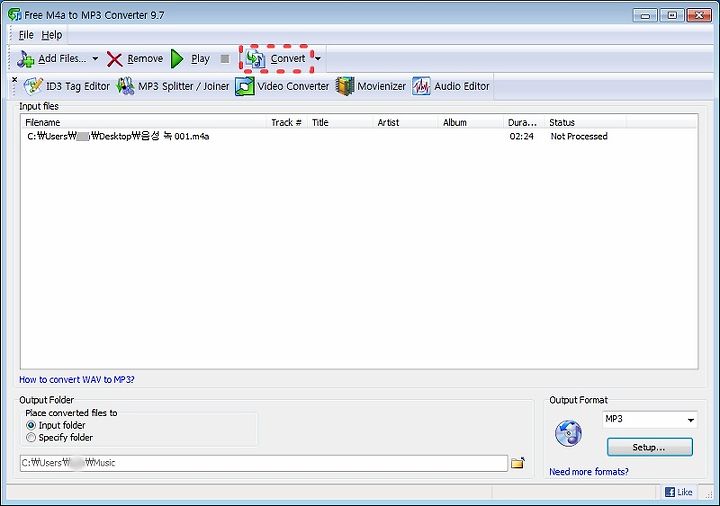Click the 02:24 duration cell
This screenshot has width=720, height=506.
522,136
